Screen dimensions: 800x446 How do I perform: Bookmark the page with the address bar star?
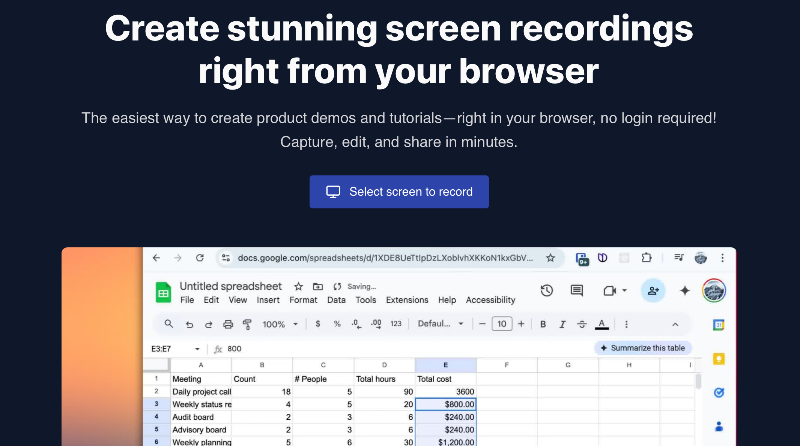551,258
